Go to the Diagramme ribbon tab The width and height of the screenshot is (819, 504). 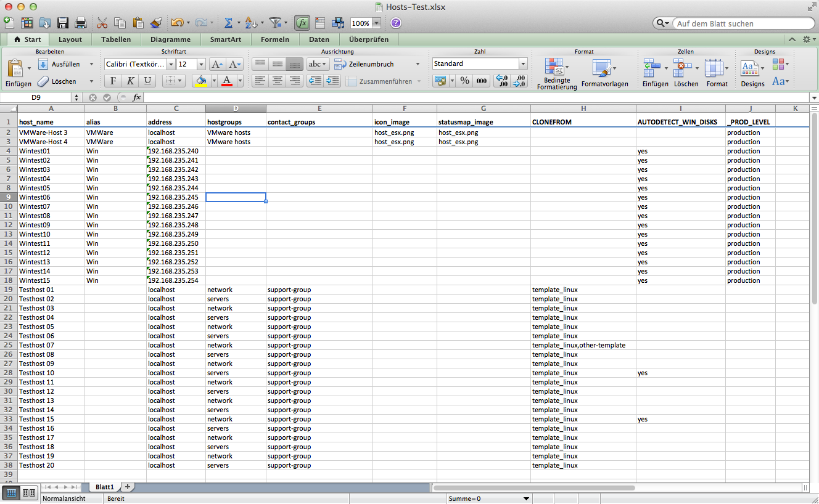point(170,39)
